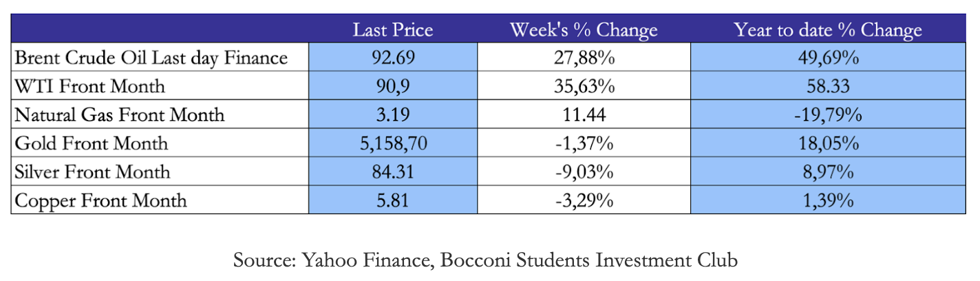This screenshot has height=281, width=980.
Task: Select the WTI year-to-date value 58.33
Action: point(827,86)
